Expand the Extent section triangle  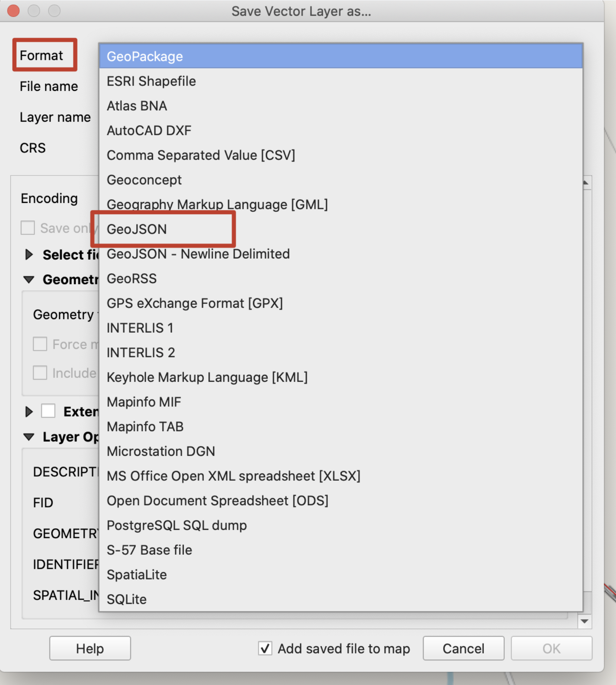(29, 411)
